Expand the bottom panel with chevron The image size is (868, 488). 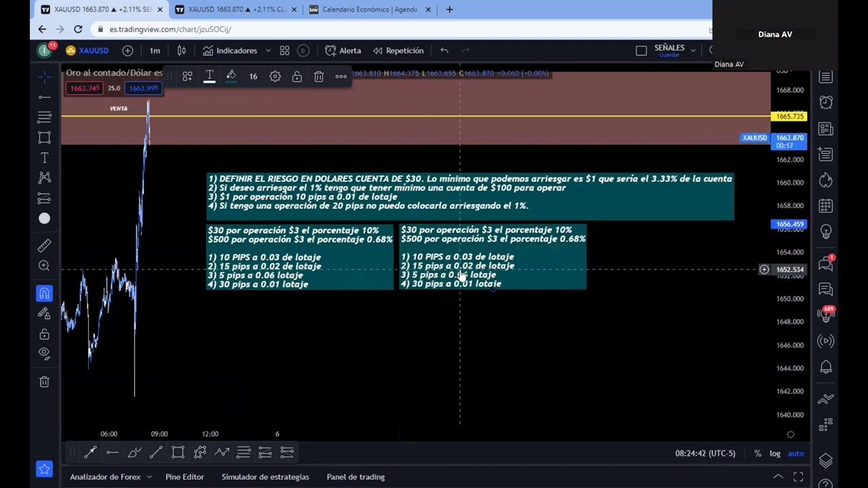click(x=778, y=477)
